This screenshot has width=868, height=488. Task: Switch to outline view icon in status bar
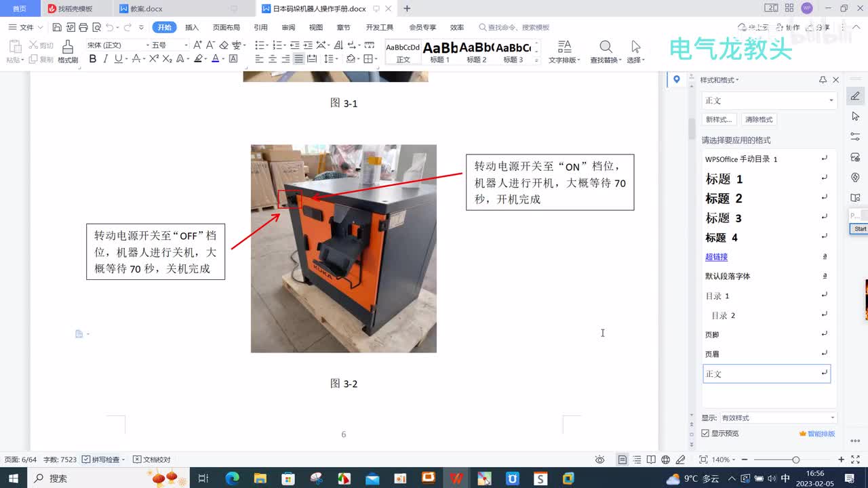pos(637,460)
